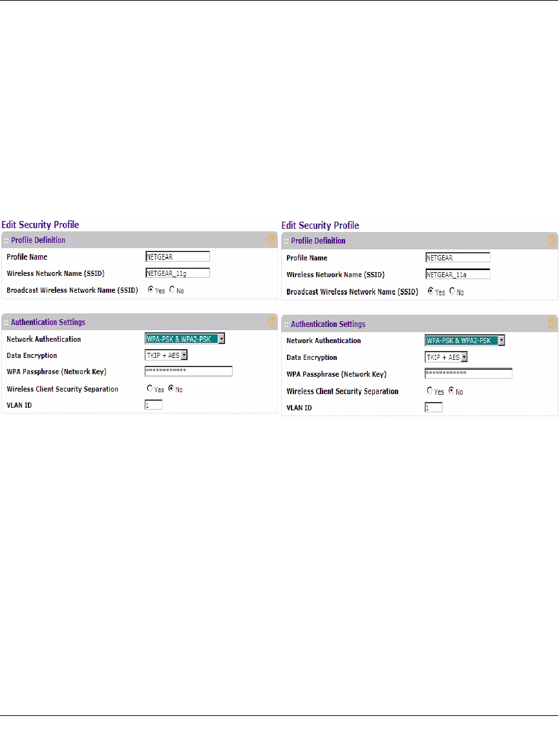The height and width of the screenshot is (756, 559).
Task: Open right Data Encryption TKIP + AES dropdown
Action: [x=465, y=357]
